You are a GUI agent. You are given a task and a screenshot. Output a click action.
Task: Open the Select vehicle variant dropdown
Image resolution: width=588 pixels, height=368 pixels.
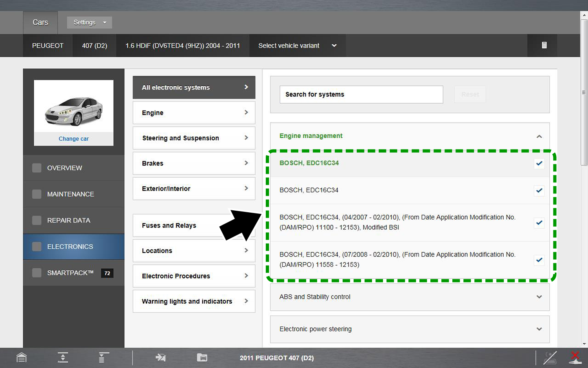(x=297, y=46)
